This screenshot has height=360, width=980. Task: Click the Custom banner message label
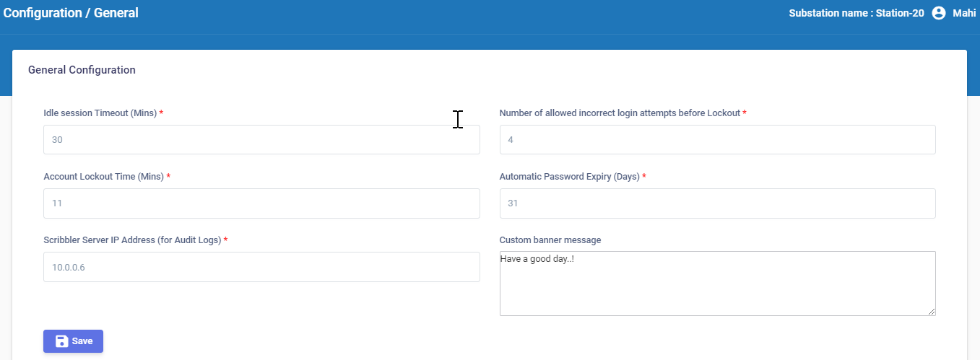pos(550,240)
